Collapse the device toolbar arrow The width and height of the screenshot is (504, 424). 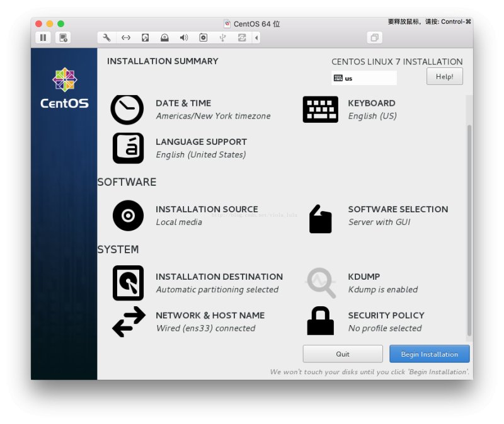[x=256, y=38]
